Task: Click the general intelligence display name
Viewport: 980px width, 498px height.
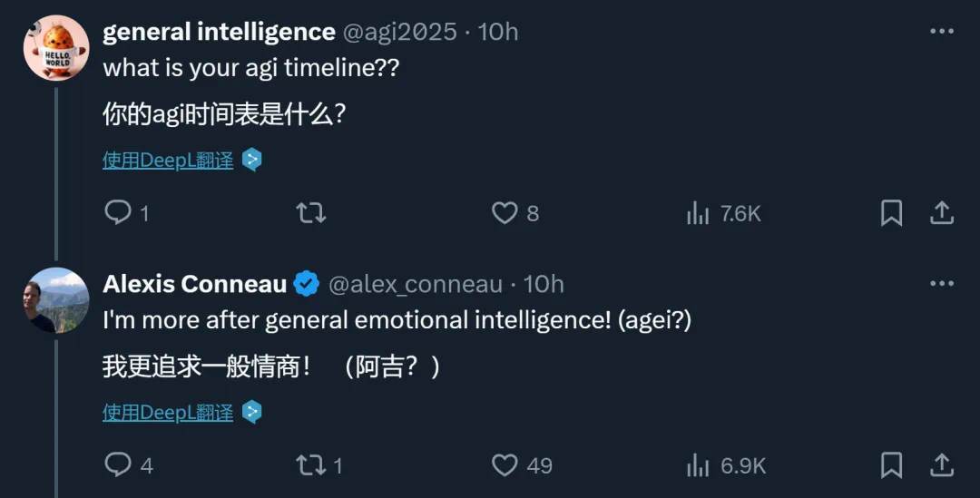Action: click(219, 32)
